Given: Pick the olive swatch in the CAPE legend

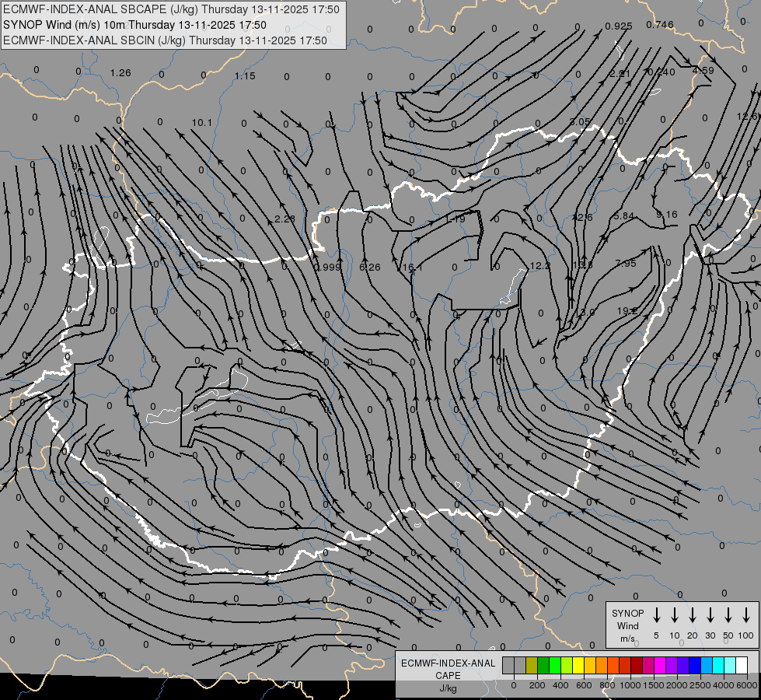Looking at the screenshot, I should point(532,666).
